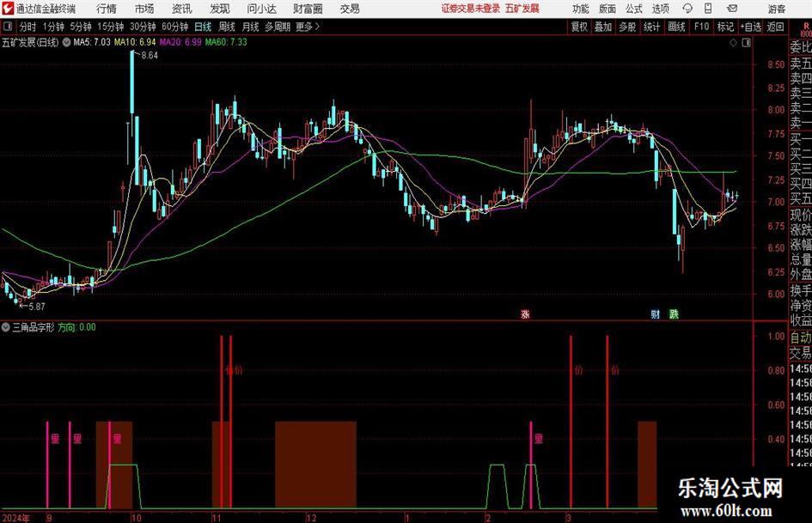
Task: Open the 选项 menu
Action: (660, 9)
